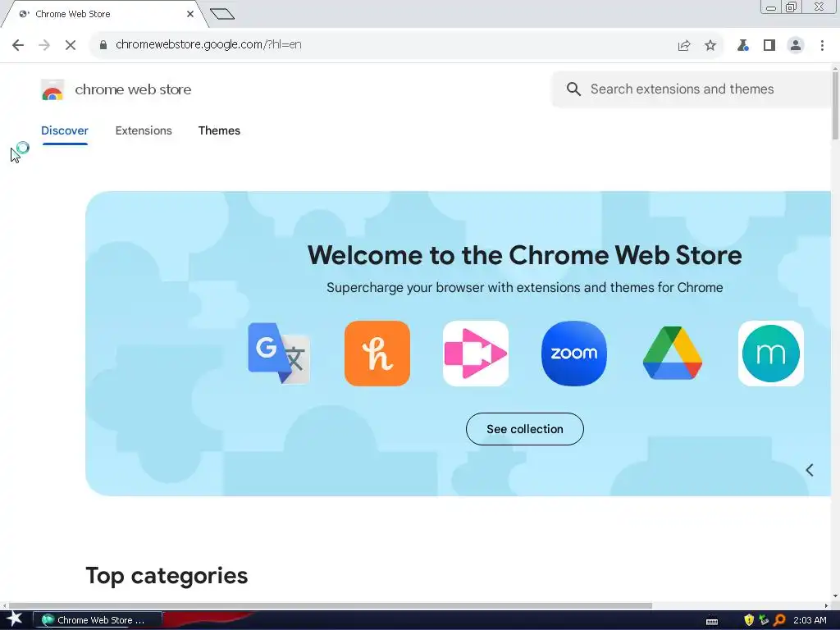The height and width of the screenshot is (630, 840).
Task: Open the orange magnifier tray icon
Action: 779,620
